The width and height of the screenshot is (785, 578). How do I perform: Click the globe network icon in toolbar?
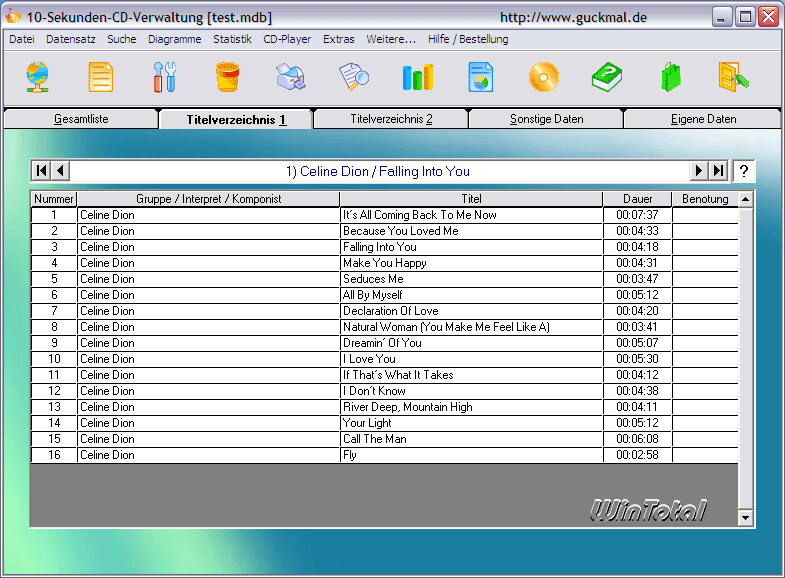pos(38,77)
